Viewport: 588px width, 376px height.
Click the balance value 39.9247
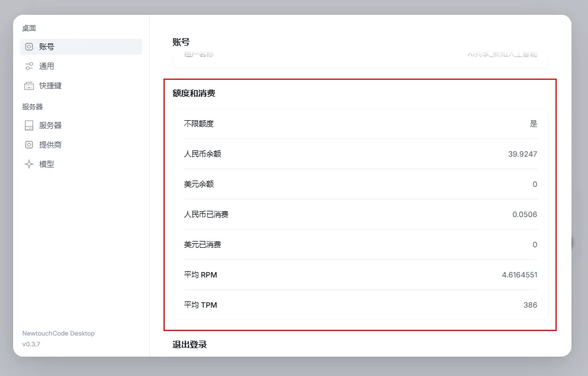pos(522,154)
